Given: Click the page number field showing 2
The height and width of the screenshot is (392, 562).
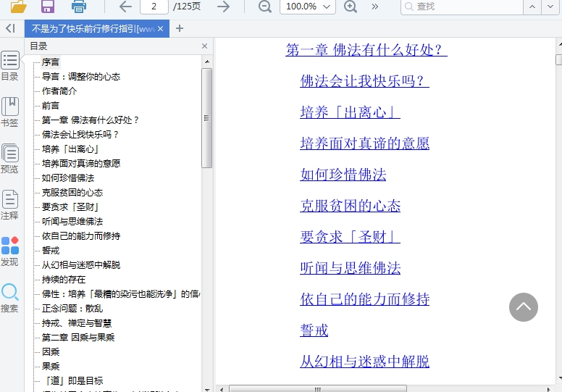Looking at the screenshot, I should [154, 7].
